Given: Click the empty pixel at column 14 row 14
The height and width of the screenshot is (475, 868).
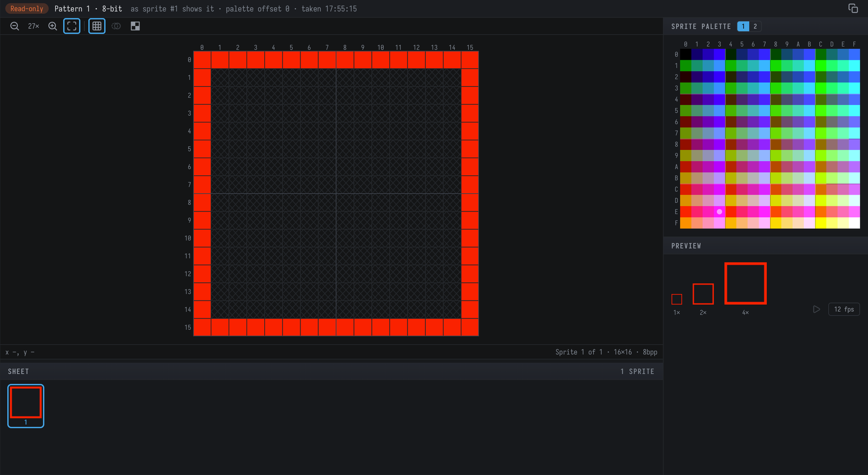Looking at the screenshot, I should pyautogui.click(x=452, y=309).
